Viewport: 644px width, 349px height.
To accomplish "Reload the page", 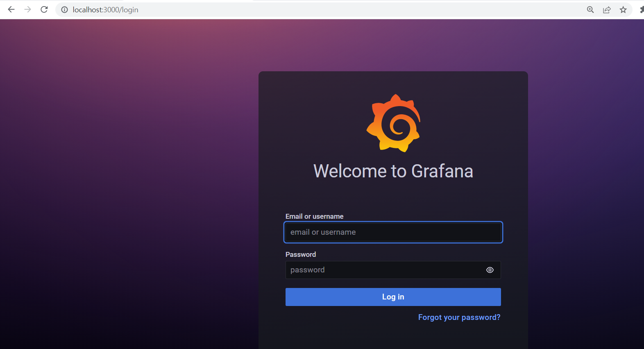I will (x=44, y=9).
